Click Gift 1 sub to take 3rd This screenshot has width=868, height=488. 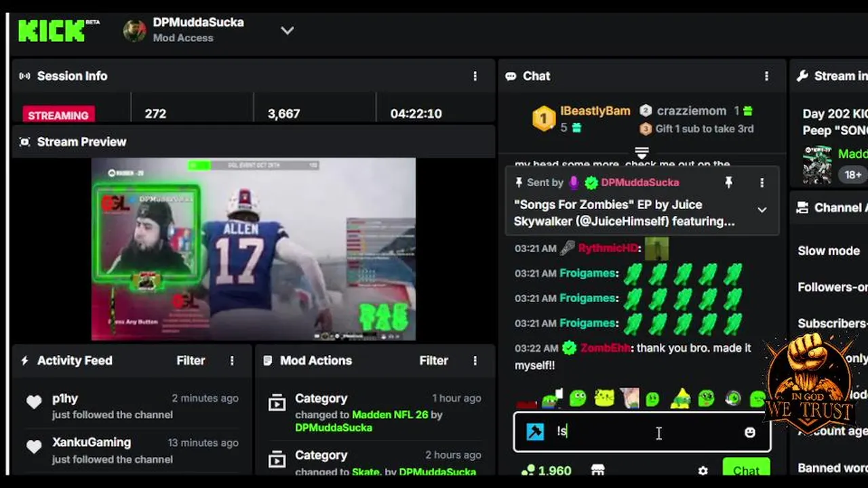[704, 129]
